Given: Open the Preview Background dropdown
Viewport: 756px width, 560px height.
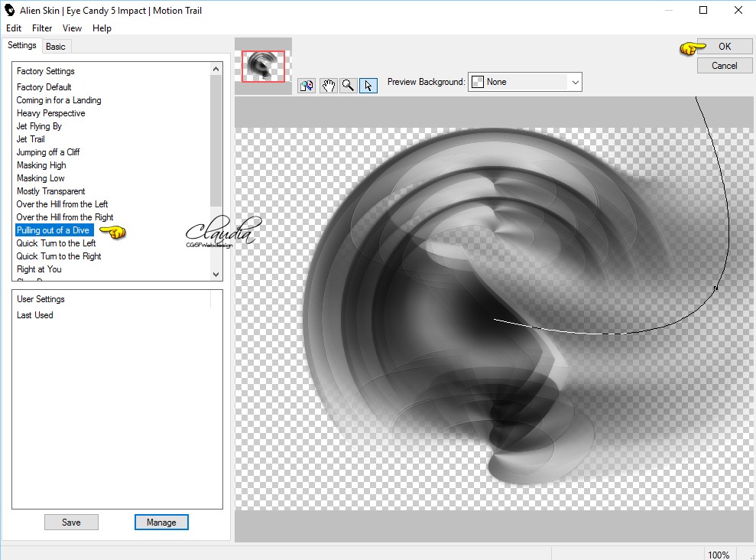Looking at the screenshot, I should coord(525,82).
